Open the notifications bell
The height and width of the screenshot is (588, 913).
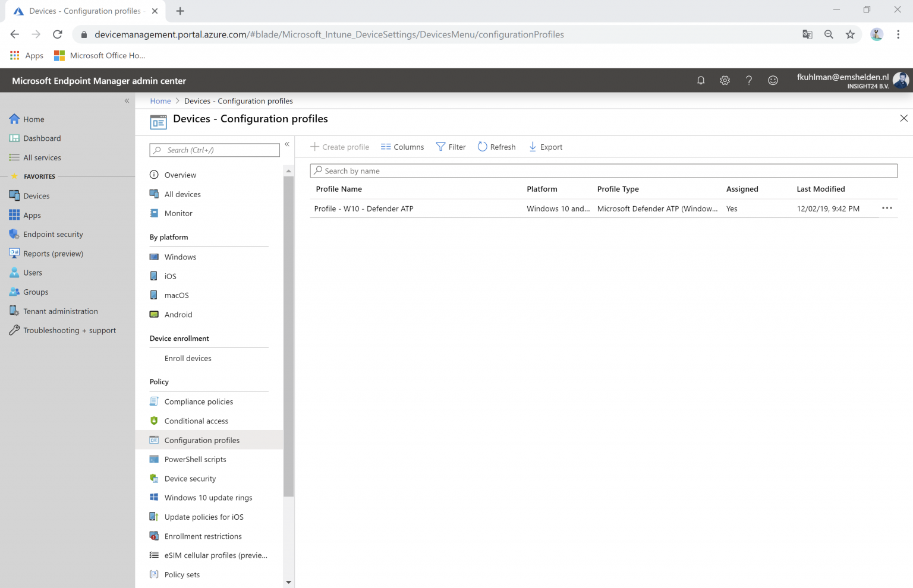700,80
